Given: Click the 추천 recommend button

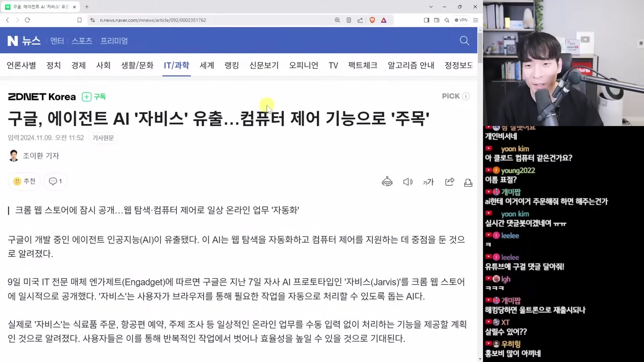Looking at the screenshot, I should (x=24, y=181).
